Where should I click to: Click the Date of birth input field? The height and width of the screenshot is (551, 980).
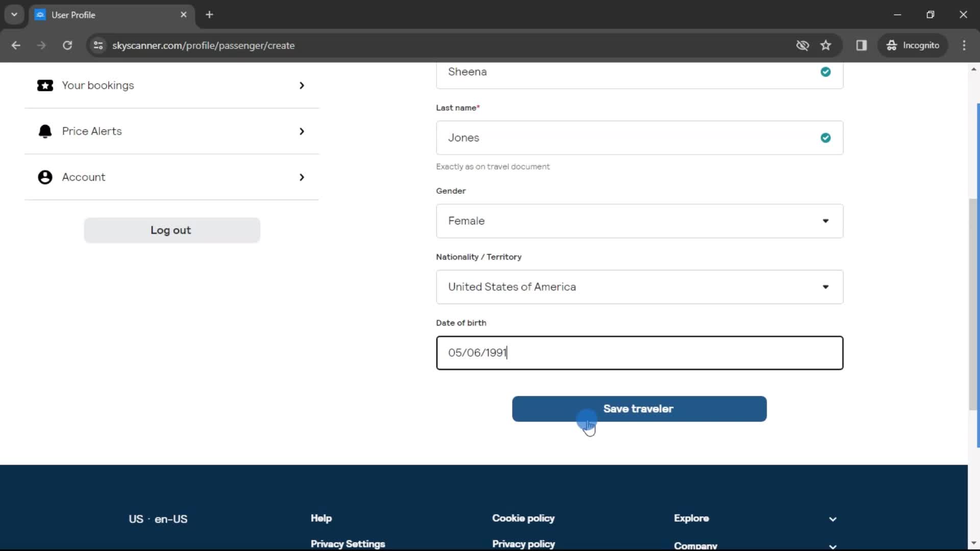[x=640, y=353]
